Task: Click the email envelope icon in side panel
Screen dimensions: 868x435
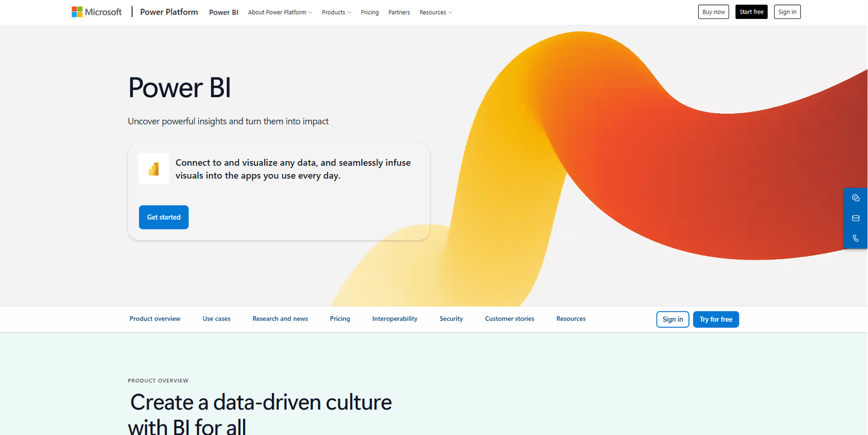Action: (x=856, y=218)
